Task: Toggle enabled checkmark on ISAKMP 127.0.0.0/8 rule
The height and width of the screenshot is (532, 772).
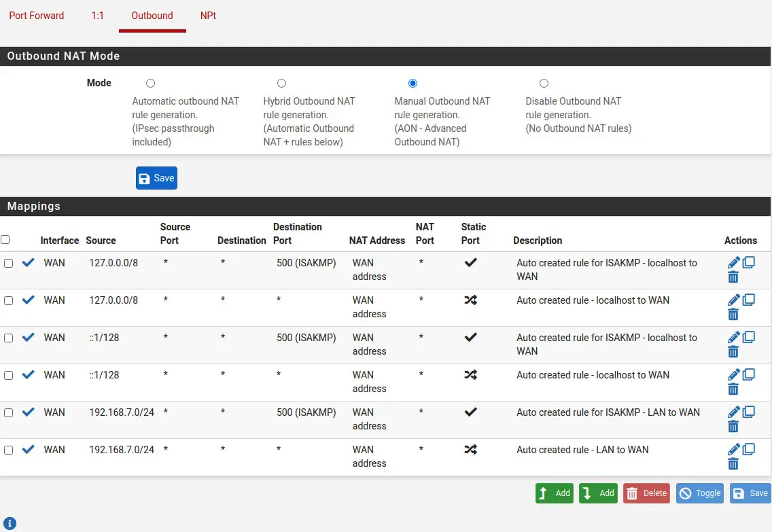Action: 29,262
